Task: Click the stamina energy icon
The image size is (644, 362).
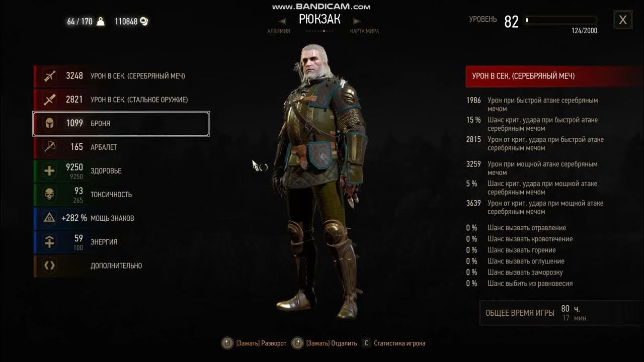Action: pyautogui.click(x=49, y=242)
